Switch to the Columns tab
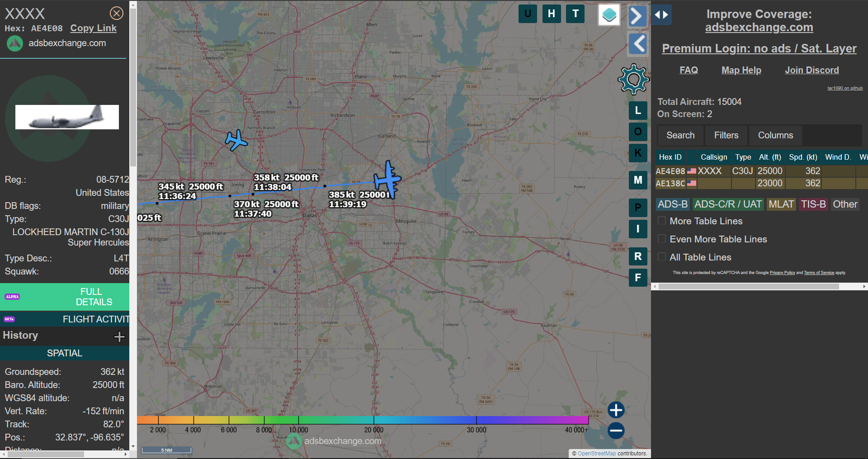 [775, 135]
